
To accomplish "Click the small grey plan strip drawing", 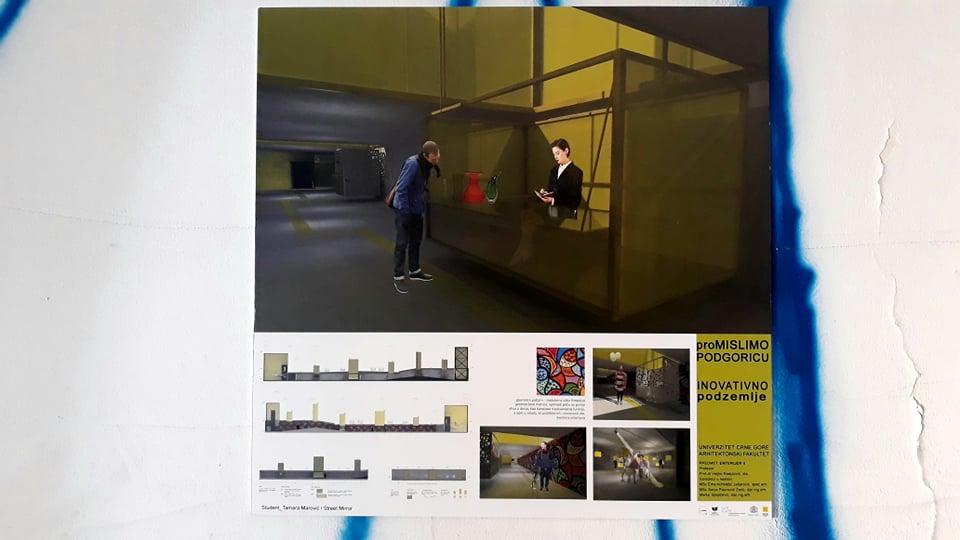I will click(429, 474).
